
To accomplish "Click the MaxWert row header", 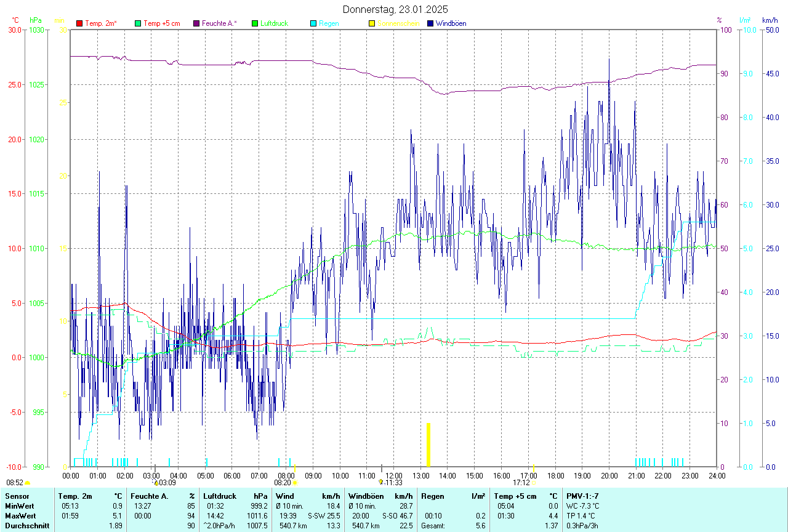I will 20,515.
